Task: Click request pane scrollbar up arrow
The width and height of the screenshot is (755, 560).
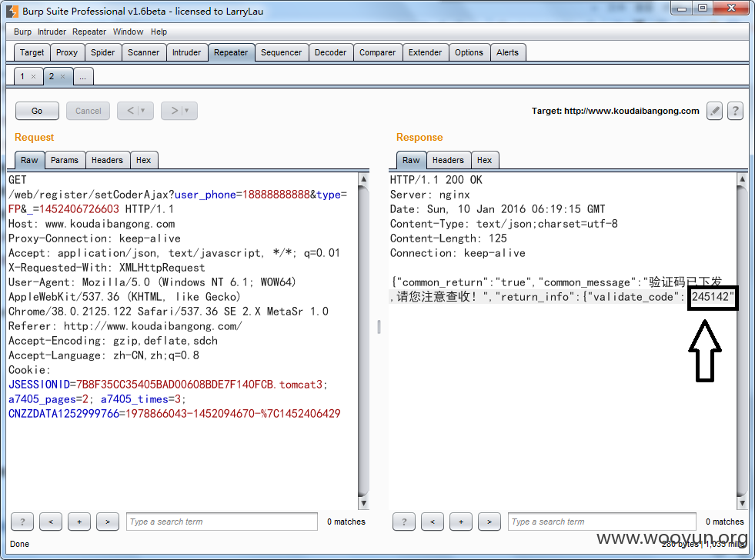Action: coord(364,179)
